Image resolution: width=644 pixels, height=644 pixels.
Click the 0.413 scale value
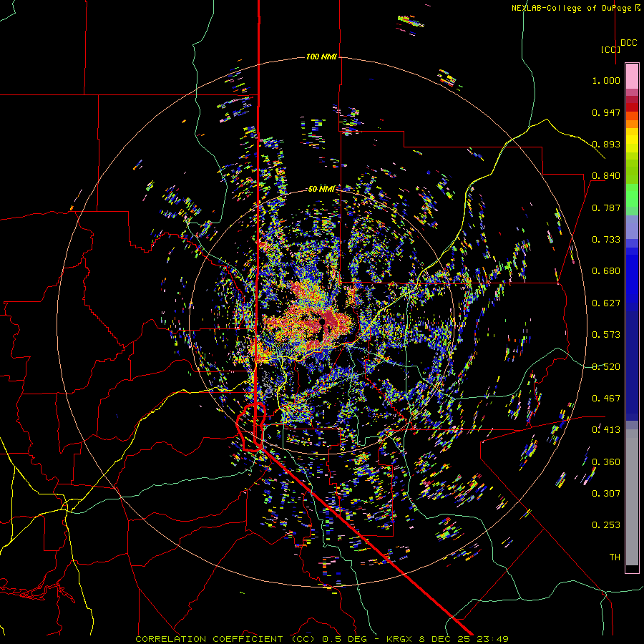click(x=606, y=430)
